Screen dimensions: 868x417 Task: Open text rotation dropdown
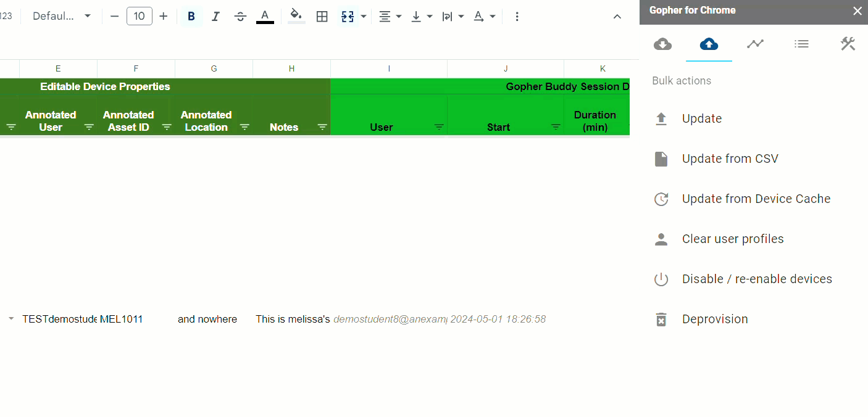coord(485,16)
